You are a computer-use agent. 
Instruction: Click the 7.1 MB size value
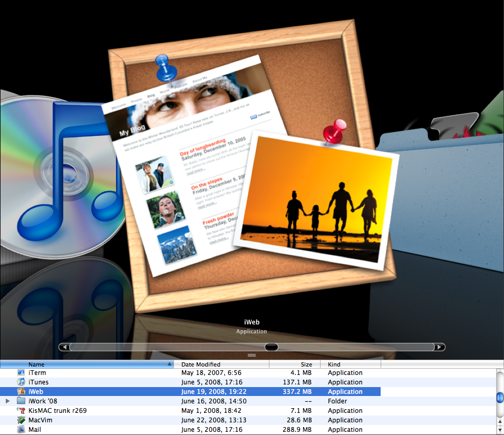point(301,411)
